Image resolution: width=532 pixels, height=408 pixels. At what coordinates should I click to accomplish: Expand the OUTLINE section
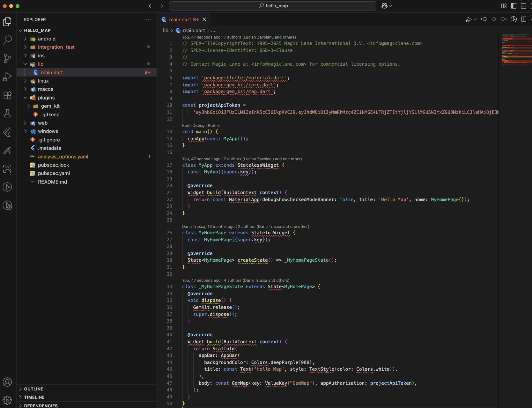pyautogui.click(x=33, y=389)
